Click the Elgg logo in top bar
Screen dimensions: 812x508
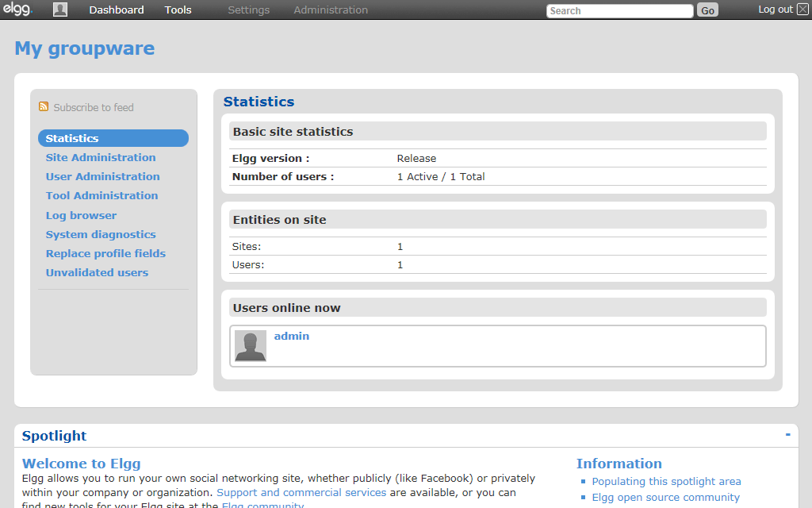(x=17, y=10)
